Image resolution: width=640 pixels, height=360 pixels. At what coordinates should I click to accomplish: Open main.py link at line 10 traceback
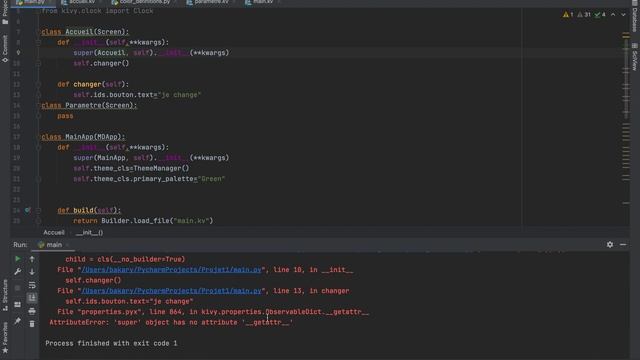coord(171,270)
